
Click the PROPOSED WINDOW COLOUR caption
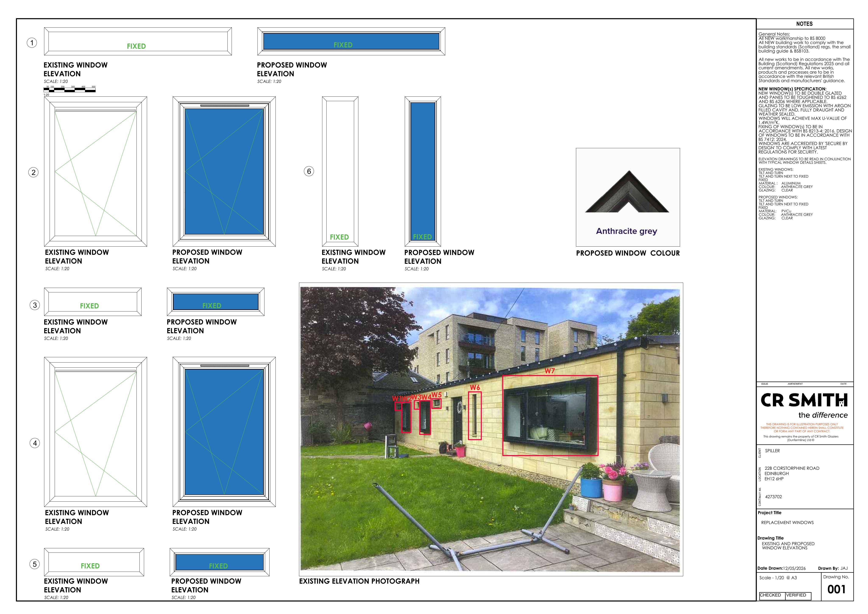point(627,253)
